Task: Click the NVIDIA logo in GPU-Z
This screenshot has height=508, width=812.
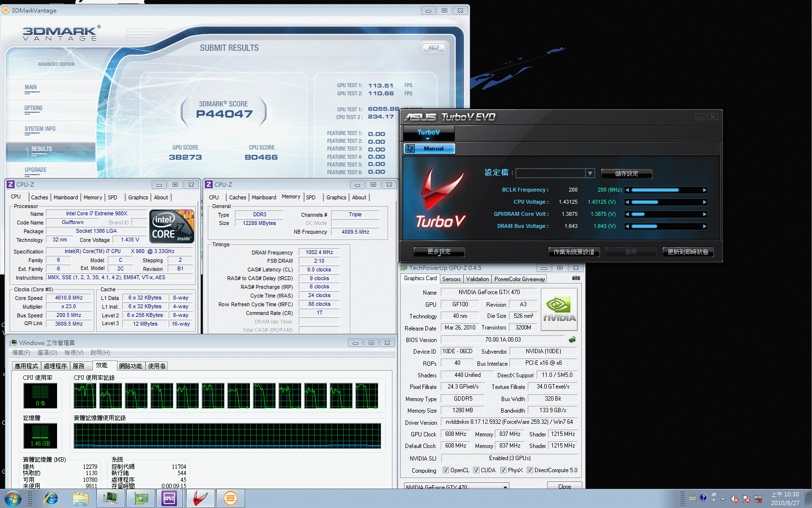Action: (559, 310)
